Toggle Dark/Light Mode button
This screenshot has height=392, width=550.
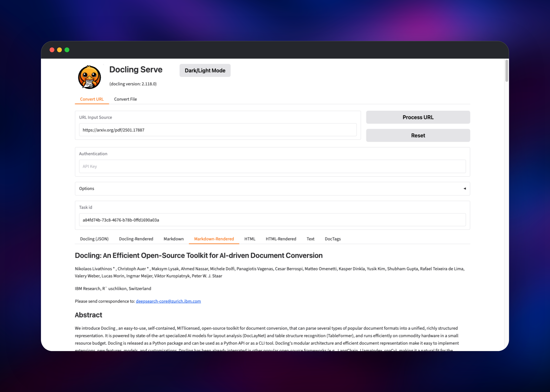205,71
